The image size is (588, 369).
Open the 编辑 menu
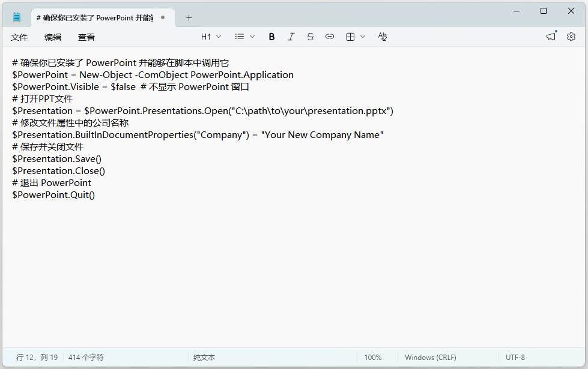pyautogui.click(x=53, y=37)
